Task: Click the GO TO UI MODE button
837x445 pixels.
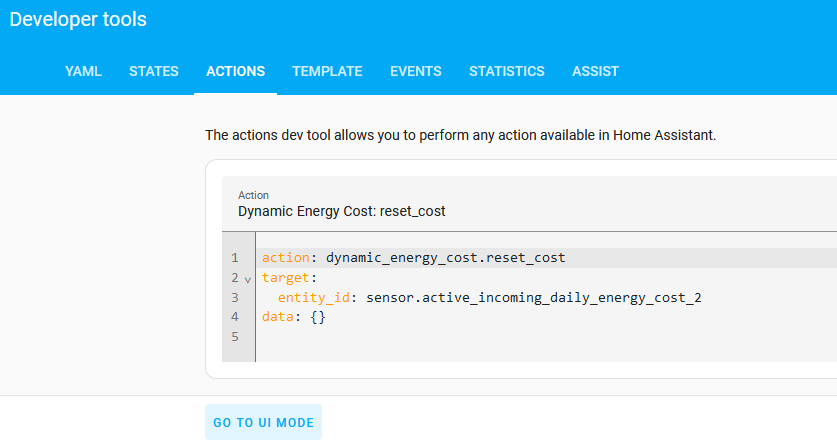Action: click(264, 422)
